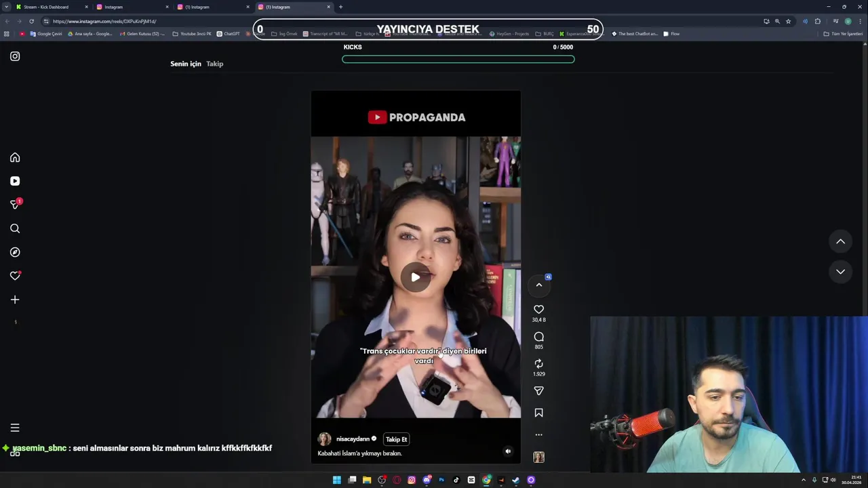
Task: Go to Instagram Home in sidebar
Action: 15,157
